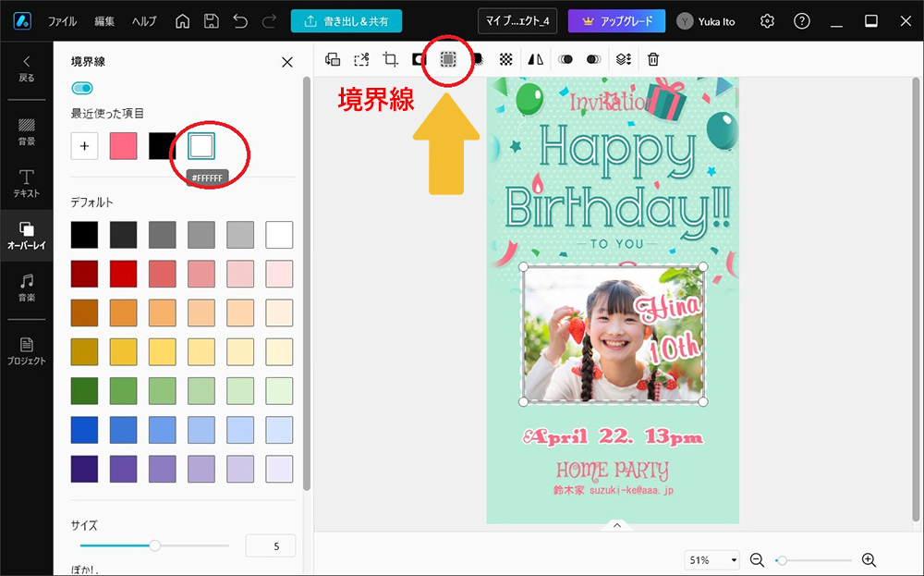Click the replace image icon in toolbar
The height and width of the screenshot is (576, 924).
coord(333,59)
